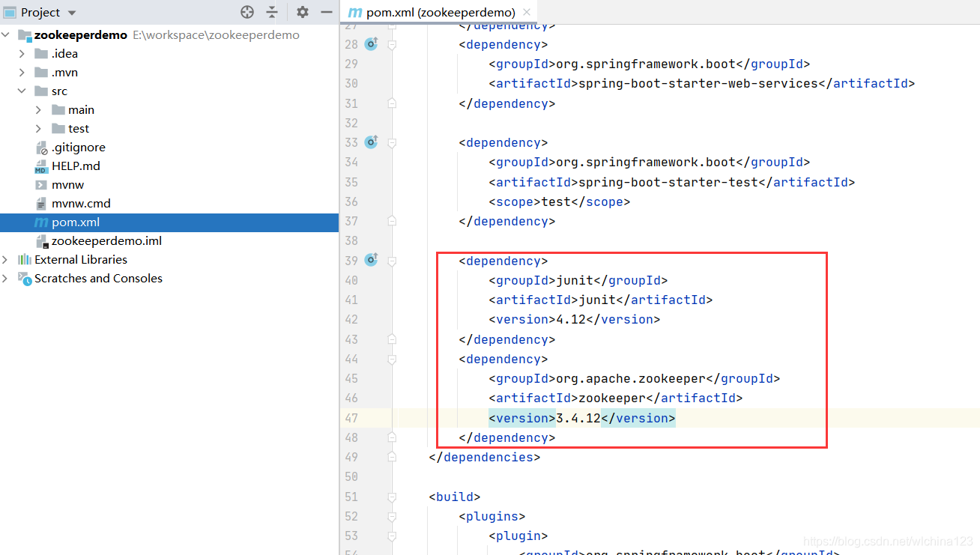Hide the Project tool window

coord(326,12)
